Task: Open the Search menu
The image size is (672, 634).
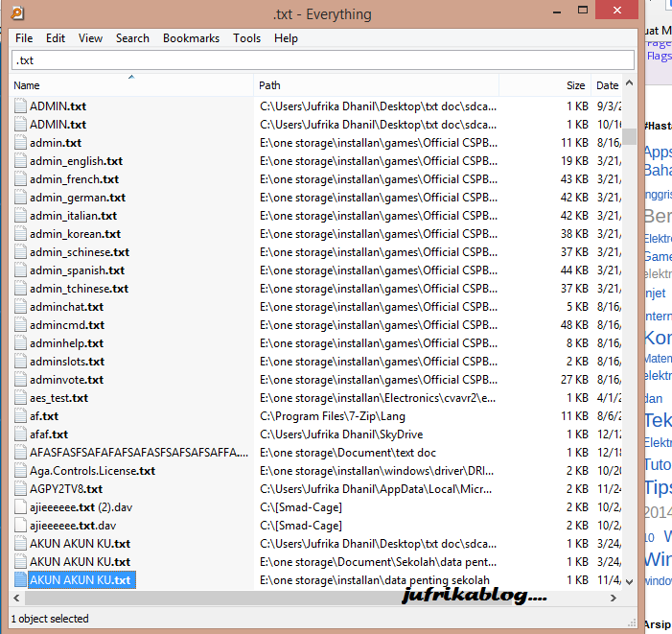Action: point(132,38)
